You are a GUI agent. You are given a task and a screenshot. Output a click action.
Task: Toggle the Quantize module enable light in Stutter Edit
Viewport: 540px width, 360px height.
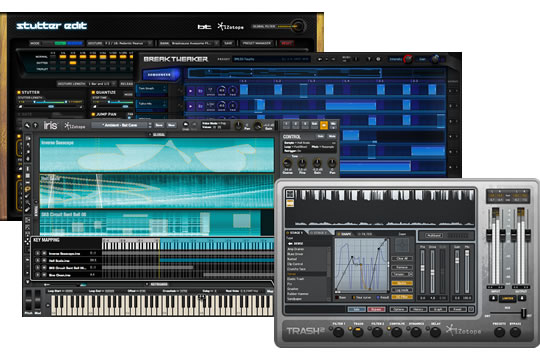tap(93, 92)
